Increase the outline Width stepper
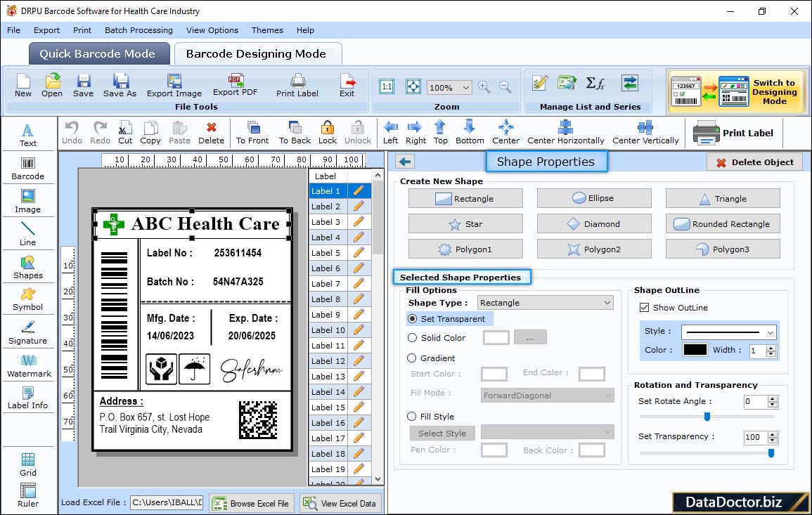 point(771,348)
